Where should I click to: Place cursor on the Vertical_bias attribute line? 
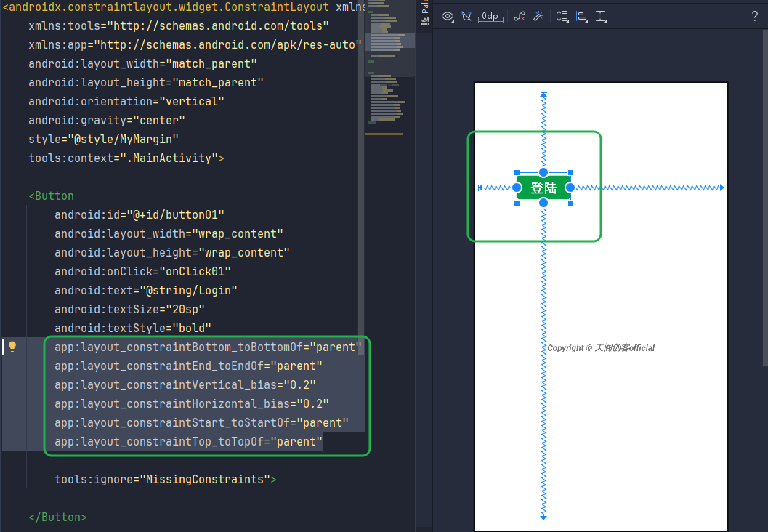185,385
